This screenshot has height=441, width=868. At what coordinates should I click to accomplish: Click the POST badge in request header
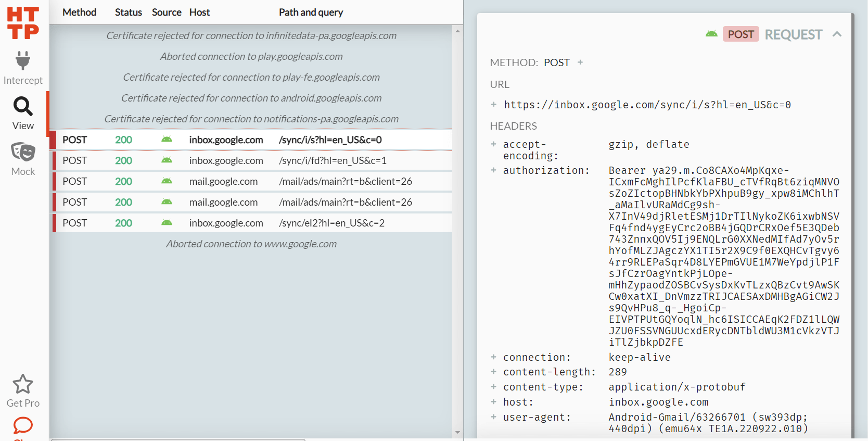(741, 34)
